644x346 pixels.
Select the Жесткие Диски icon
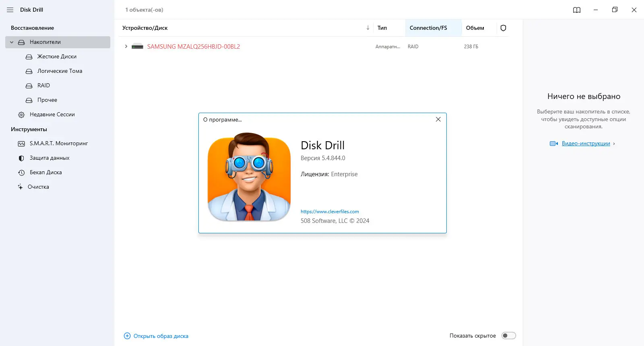(29, 57)
